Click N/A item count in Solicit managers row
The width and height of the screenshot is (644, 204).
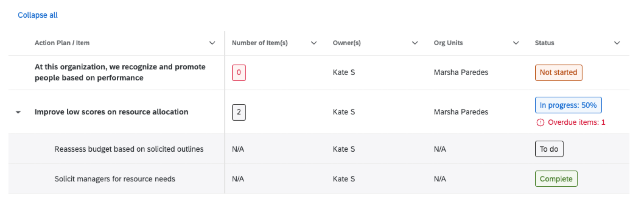(x=238, y=179)
